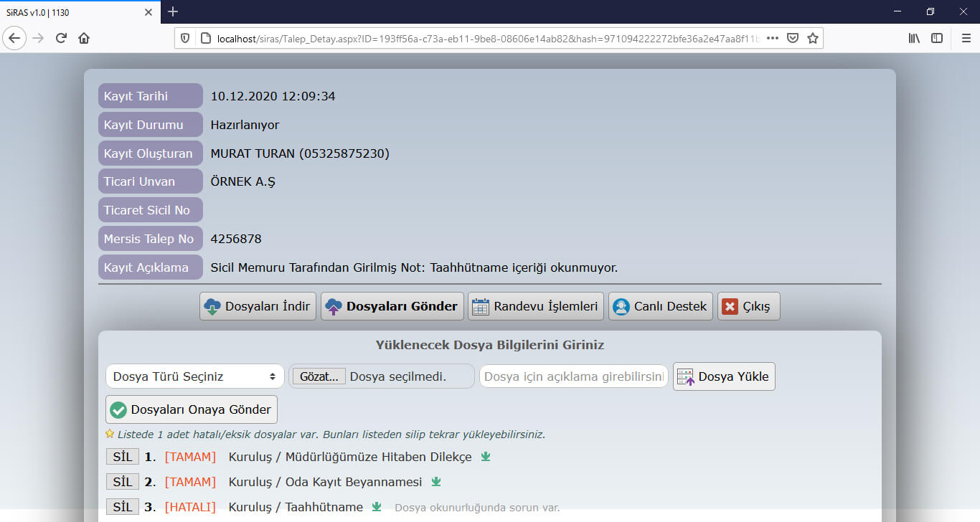Click the Dosyaları İndir download button

pyautogui.click(x=258, y=306)
